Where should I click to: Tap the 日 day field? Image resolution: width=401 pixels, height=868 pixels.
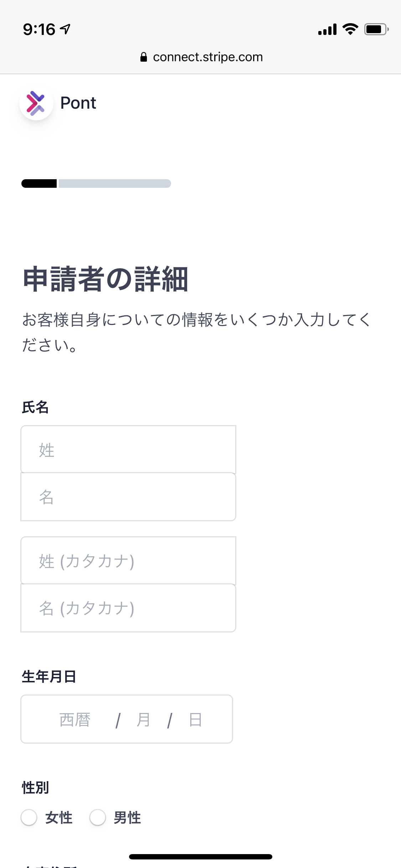point(195,719)
